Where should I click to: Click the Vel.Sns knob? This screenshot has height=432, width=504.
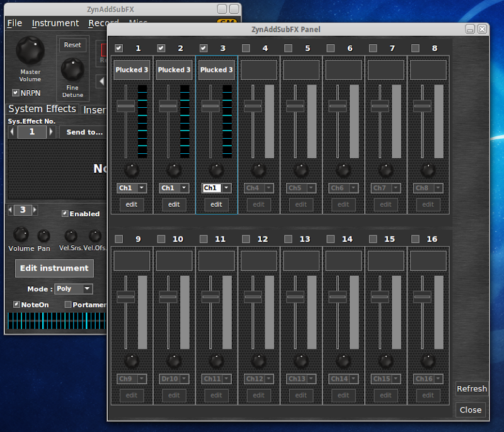click(71, 236)
